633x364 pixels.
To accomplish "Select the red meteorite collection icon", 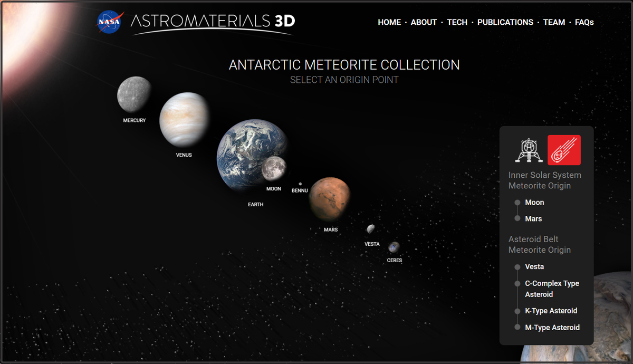I will [x=564, y=150].
